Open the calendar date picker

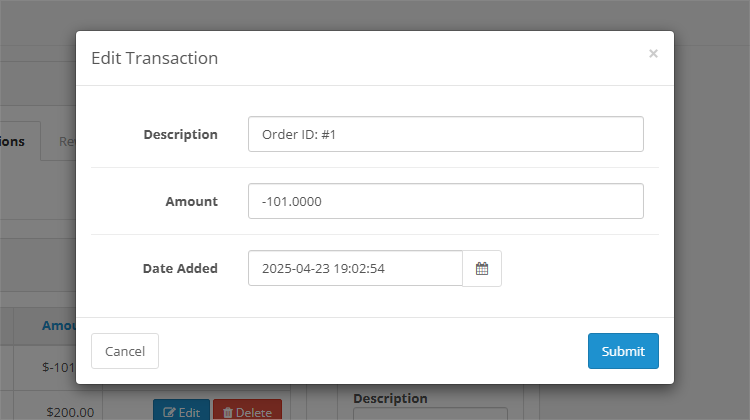pyautogui.click(x=482, y=268)
